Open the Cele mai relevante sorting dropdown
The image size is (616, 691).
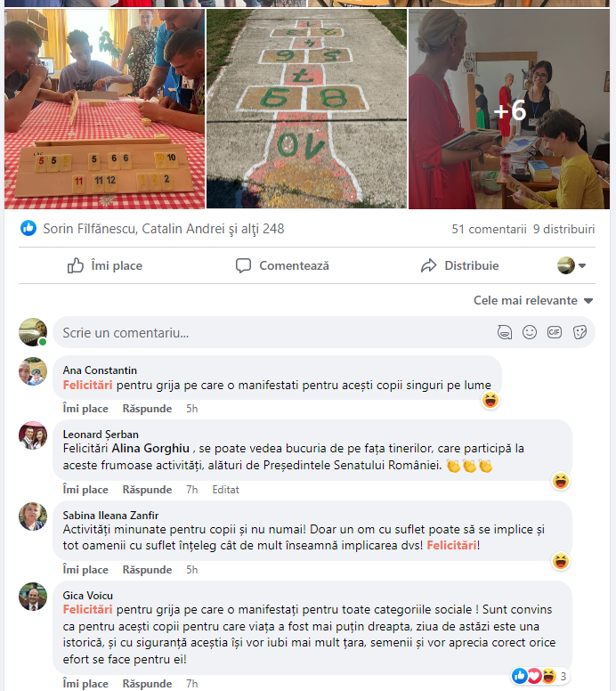coord(533,301)
